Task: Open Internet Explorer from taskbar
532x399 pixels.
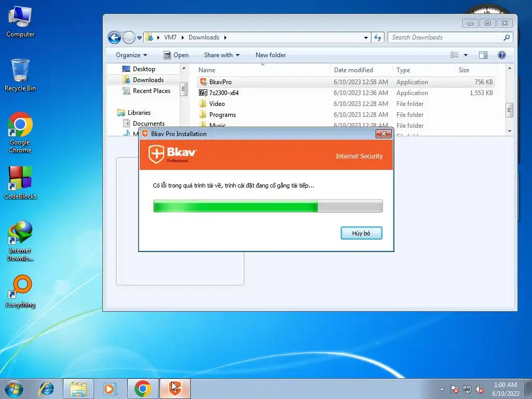Action: pyautogui.click(x=46, y=389)
